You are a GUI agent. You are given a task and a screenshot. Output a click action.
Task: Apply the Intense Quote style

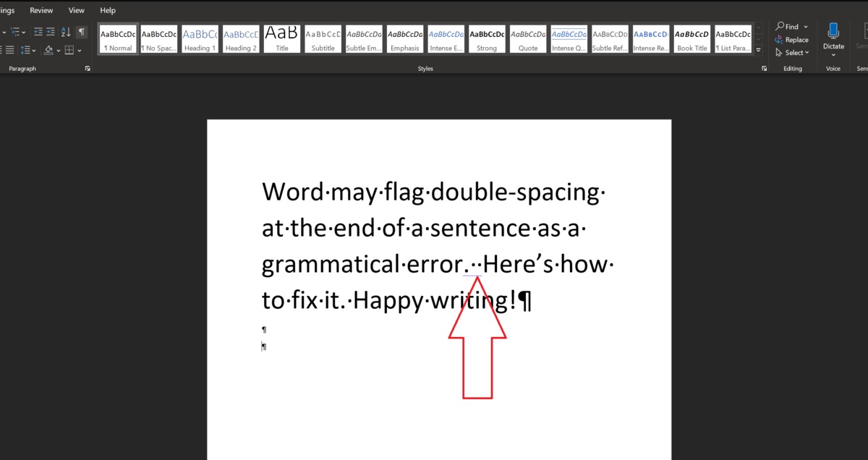tap(569, 39)
